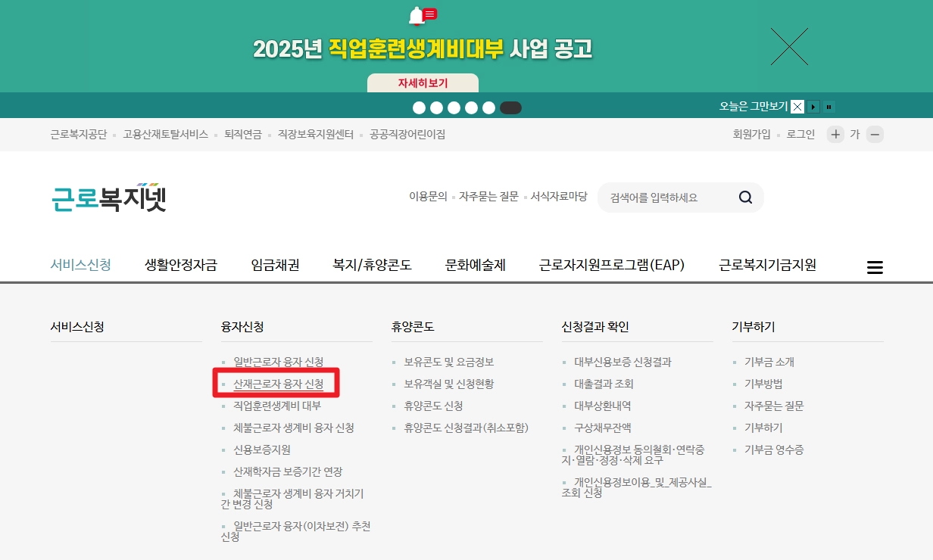The image size is (933, 560).
Task: Open the hamburger menu icon
Action: point(875,266)
